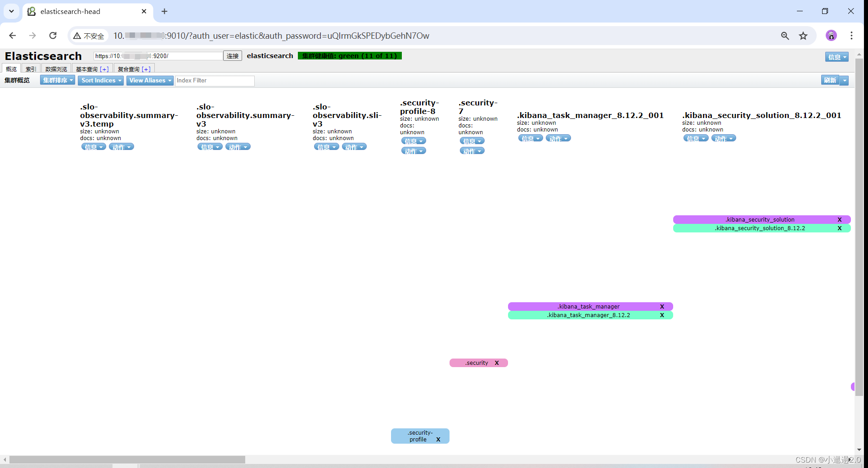The height and width of the screenshot is (468, 868).
Task: Click the horizontal scrollbar thumb
Action: tap(127, 460)
